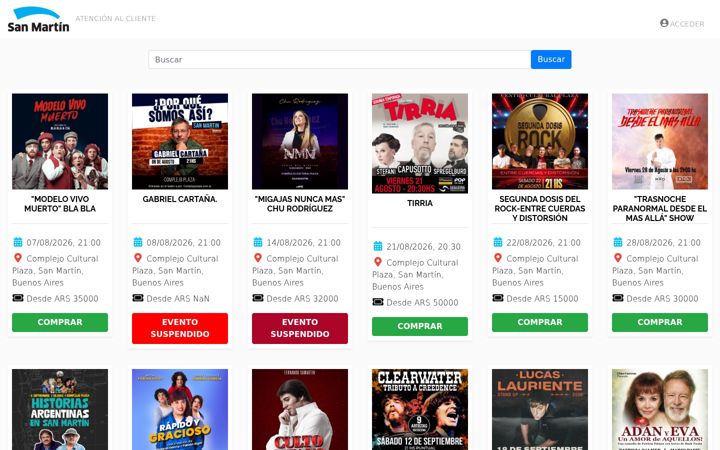Click the Segunda Dosis del Rock title
This screenshot has height=450, width=720.
(x=540, y=208)
